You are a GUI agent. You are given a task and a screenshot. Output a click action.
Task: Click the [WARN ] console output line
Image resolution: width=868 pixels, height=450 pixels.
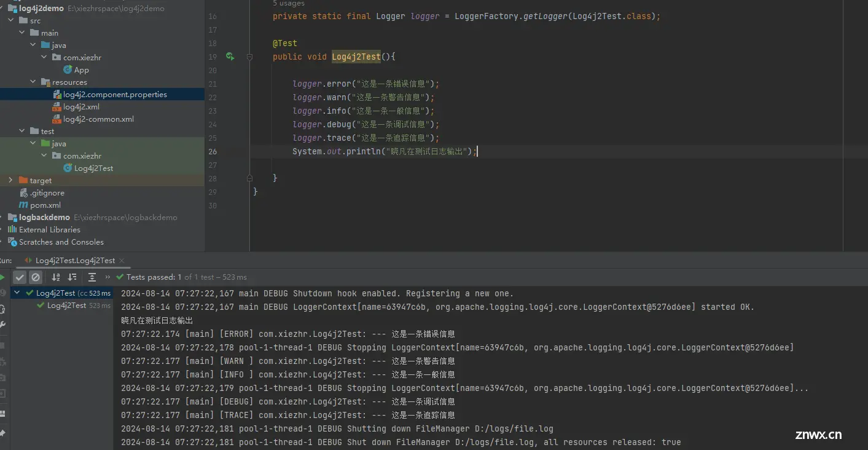[x=288, y=361]
